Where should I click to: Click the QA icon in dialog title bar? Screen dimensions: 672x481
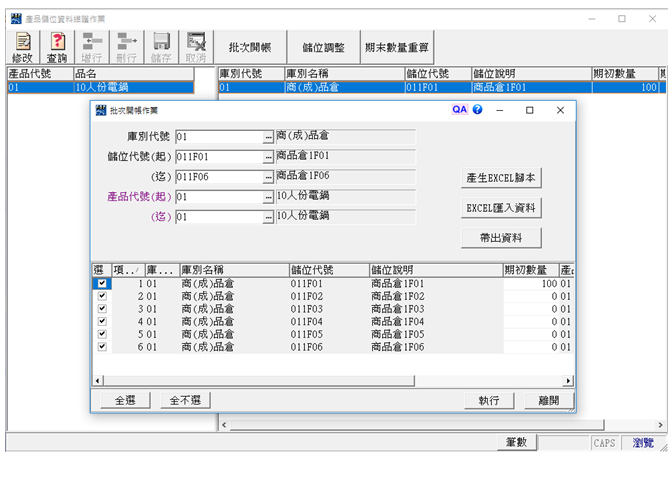tap(459, 110)
